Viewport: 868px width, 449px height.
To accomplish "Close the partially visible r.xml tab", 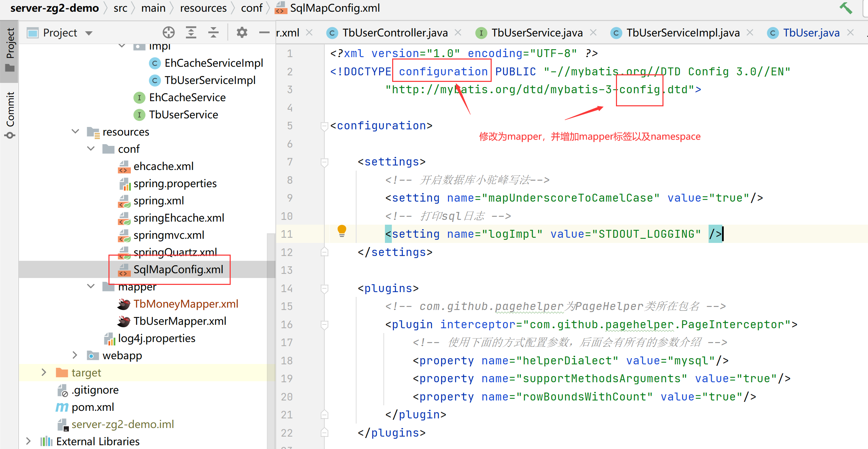I will click(x=309, y=33).
